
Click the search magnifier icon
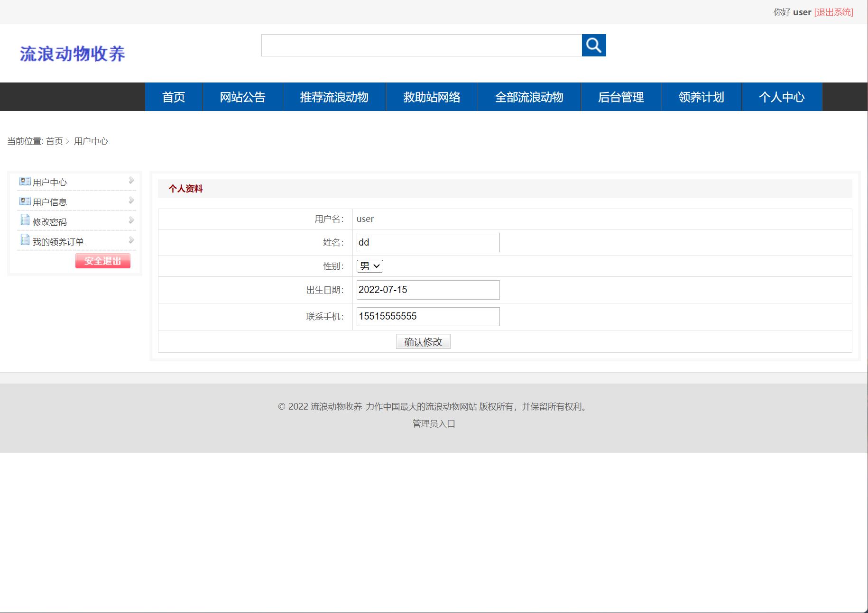pyautogui.click(x=594, y=46)
